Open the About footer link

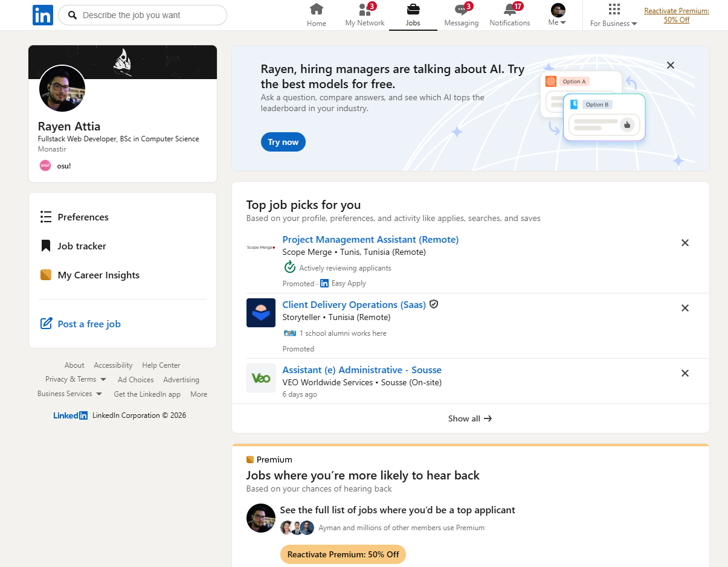coord(74,365)
